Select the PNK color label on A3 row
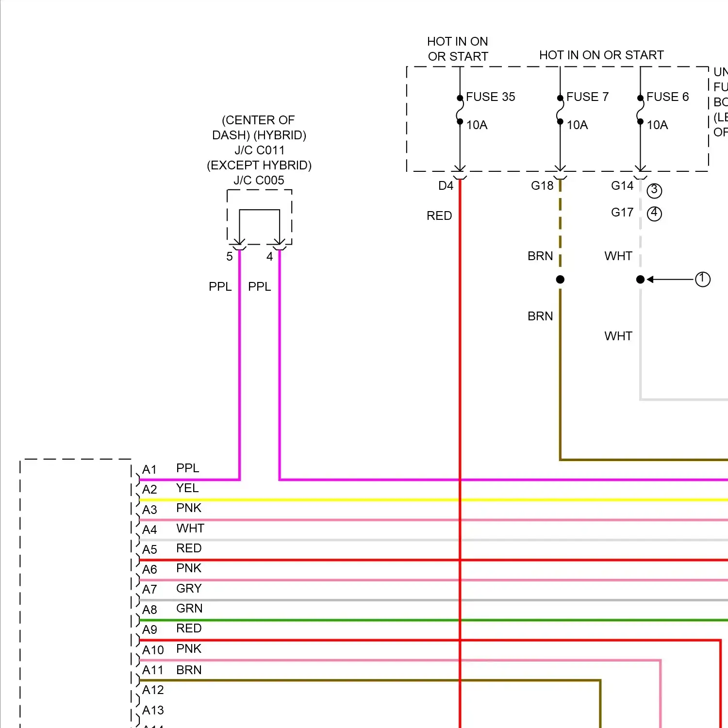 point(189,508)
